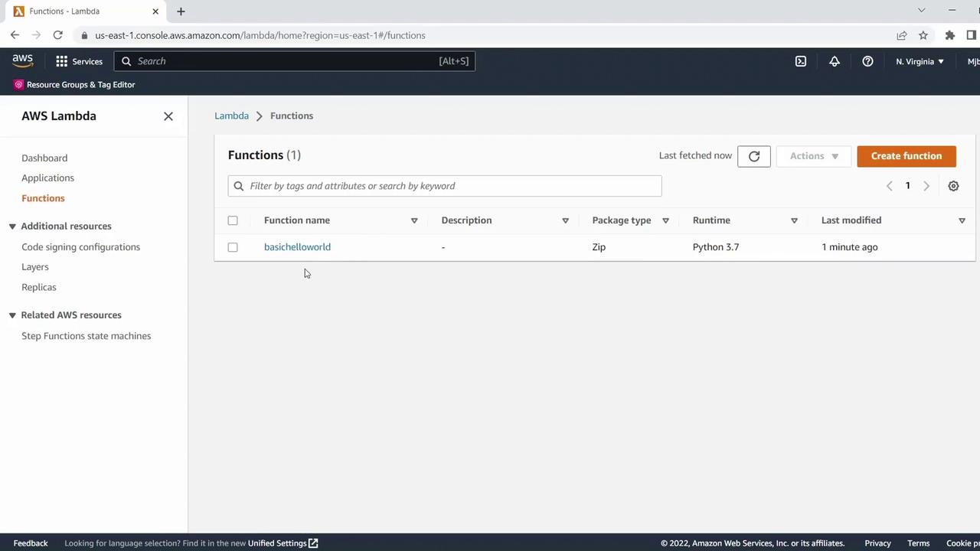
Task: Sort by Package type column arrow
Action: pos(665,220)
